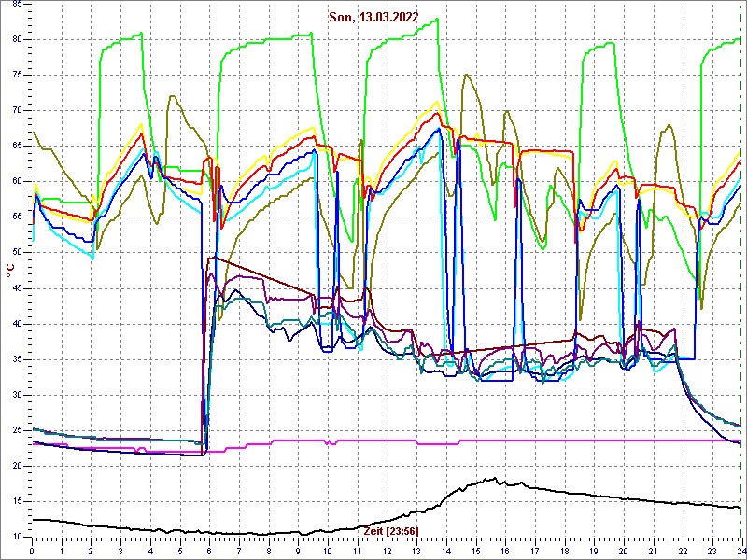Select the 6 hour tick on the x-axis

pos(209,551)
